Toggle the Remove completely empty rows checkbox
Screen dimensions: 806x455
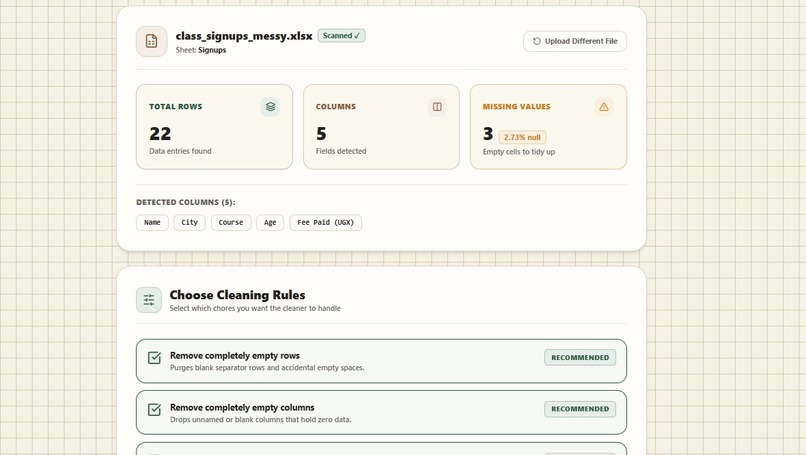point(154,357)
